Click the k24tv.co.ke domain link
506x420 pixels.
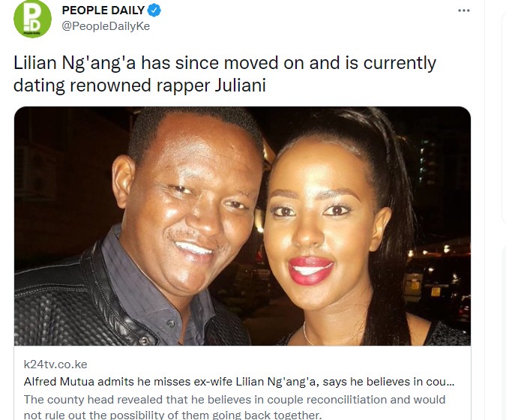pos(55,364)
